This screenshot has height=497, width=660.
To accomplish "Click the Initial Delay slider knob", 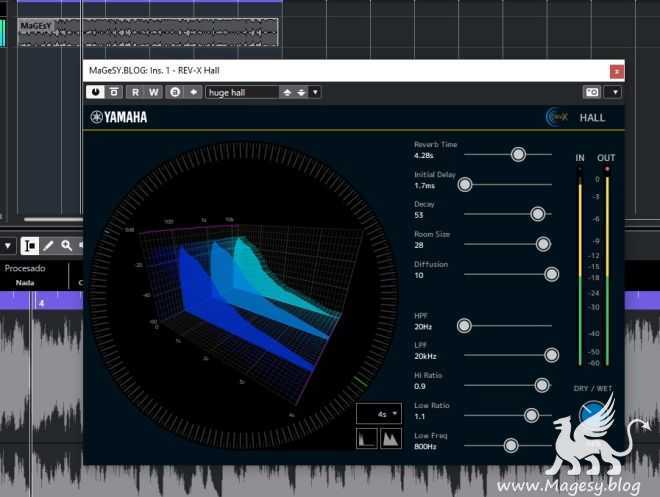I will click(465, 184).
